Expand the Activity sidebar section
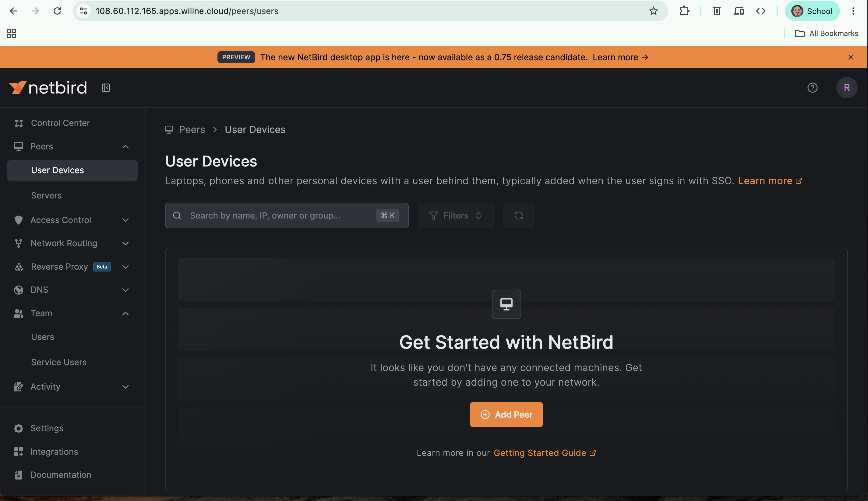The width and height of the screenshot is (868, 501). [125, 387]
